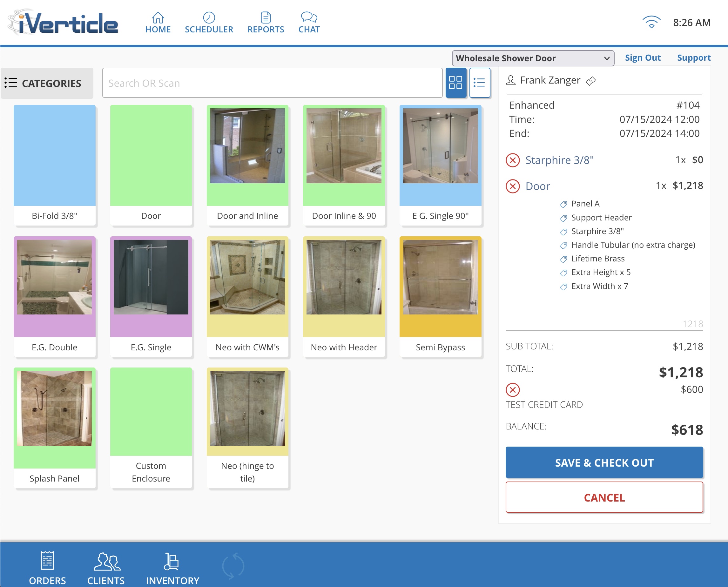The width and height of the screenshot is (728, 587).
Task: Click the Handle Tubular tag icon
Action: click(563, 245)
